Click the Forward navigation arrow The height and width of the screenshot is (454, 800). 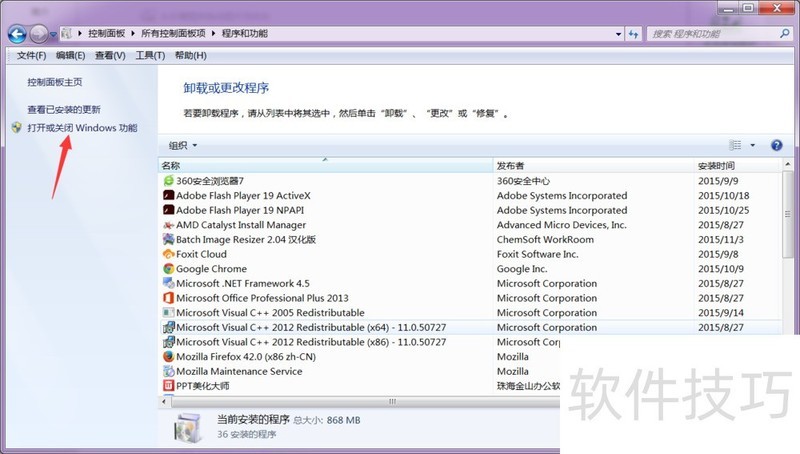(x=39, y=34)
